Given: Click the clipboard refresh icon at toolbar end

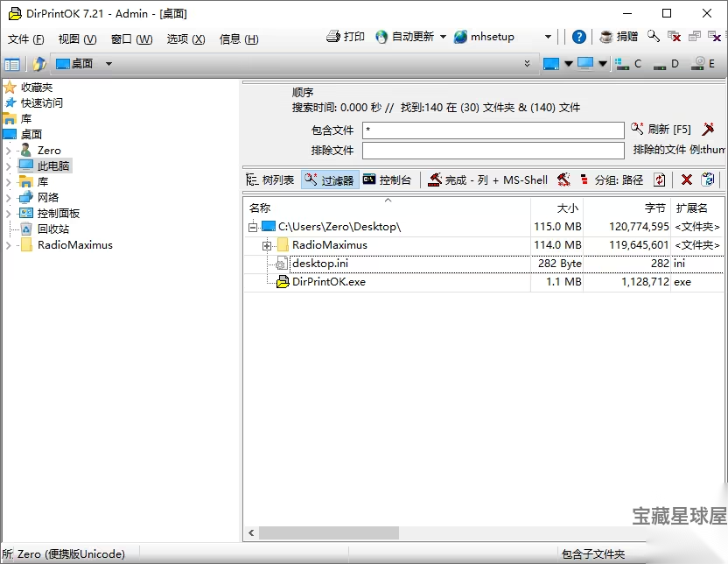Looking at the screenshot, I should click(708, 180).
